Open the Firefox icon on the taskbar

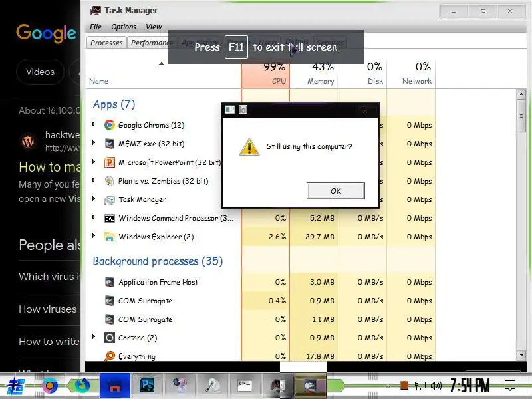82,386
